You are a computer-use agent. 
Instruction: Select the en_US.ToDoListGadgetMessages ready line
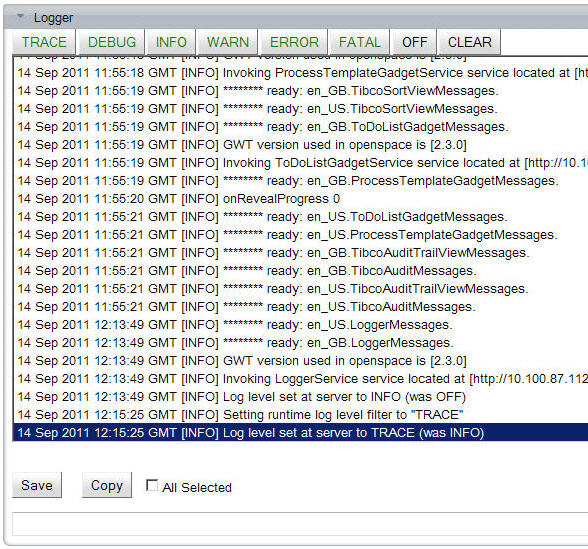[x=301, y=217]
